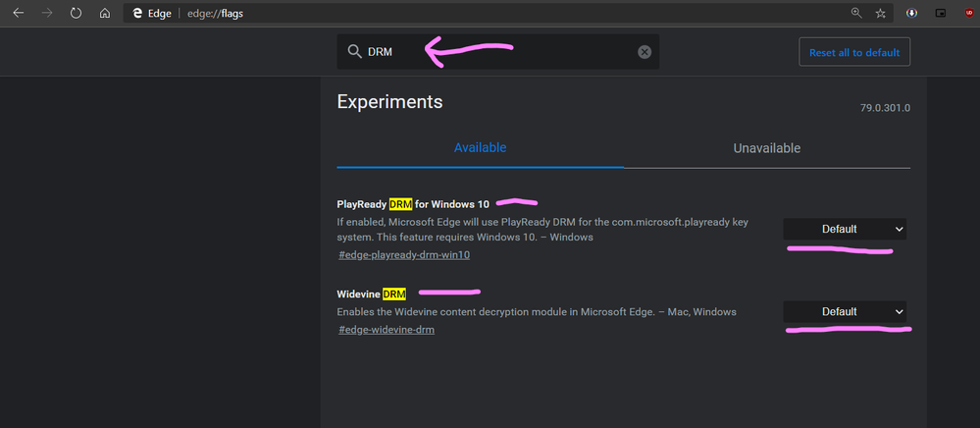Focus the edge://flags address bar
Viewport: 980px width, 428px height.
point(507,13)
